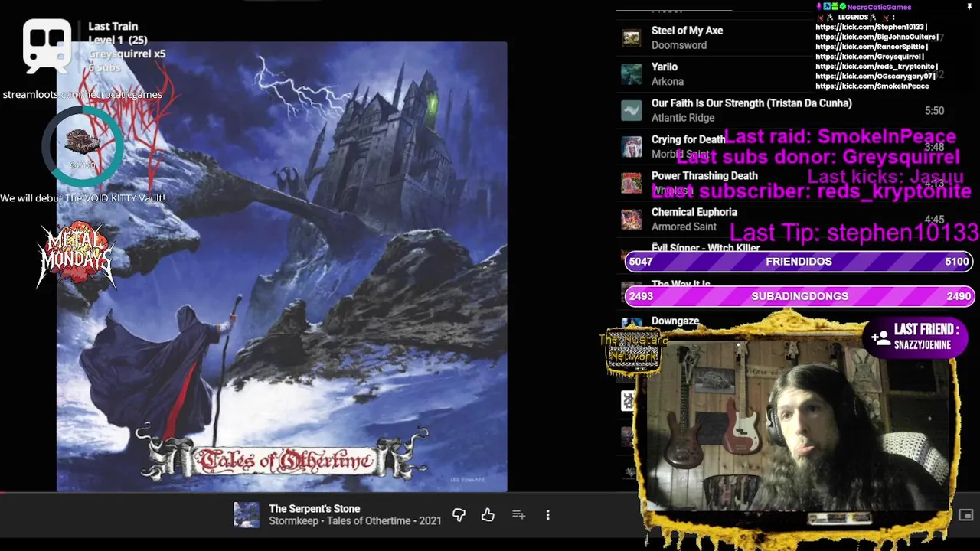Select the Downgaze track title

pos(675,321)
